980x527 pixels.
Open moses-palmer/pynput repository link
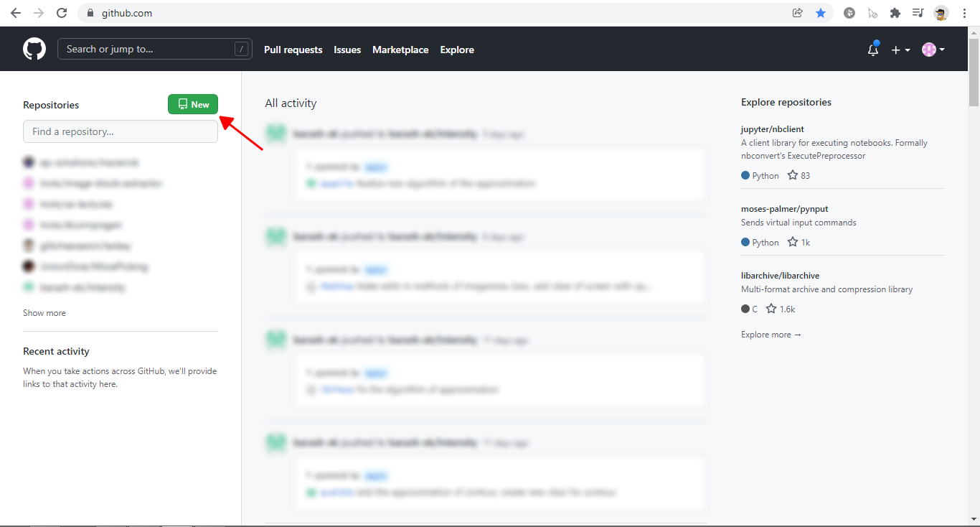(785, 209)
